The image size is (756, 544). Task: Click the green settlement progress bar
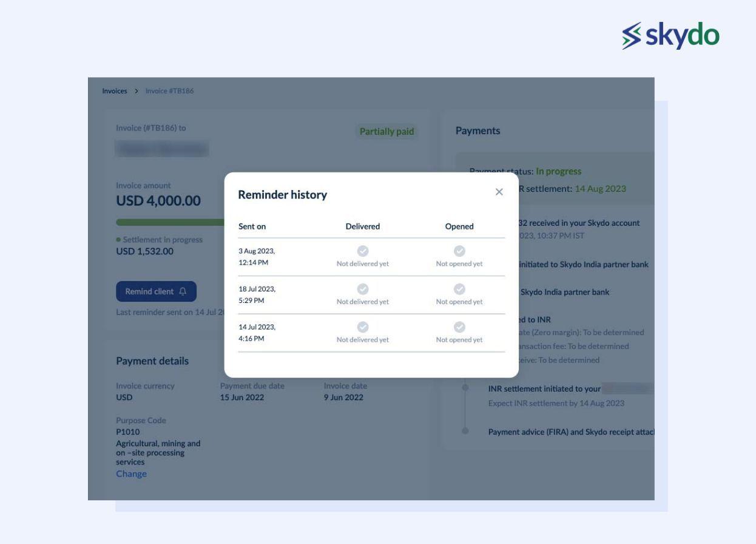click(170, 222)
